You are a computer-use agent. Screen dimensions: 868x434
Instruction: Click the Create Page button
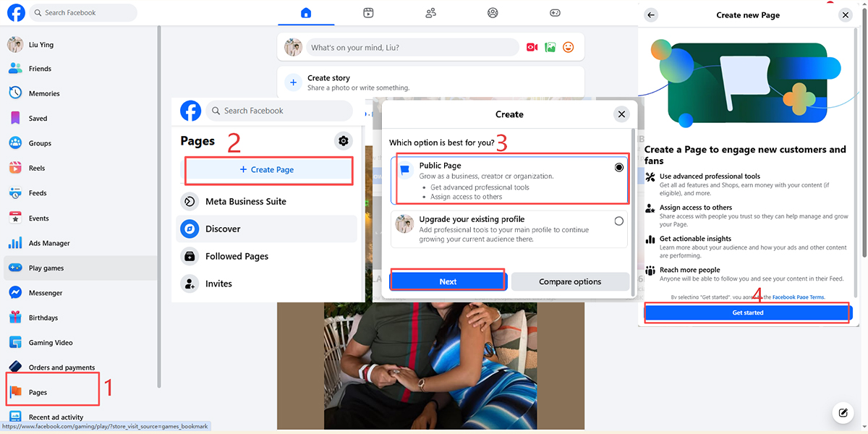(x=266, y=169)
